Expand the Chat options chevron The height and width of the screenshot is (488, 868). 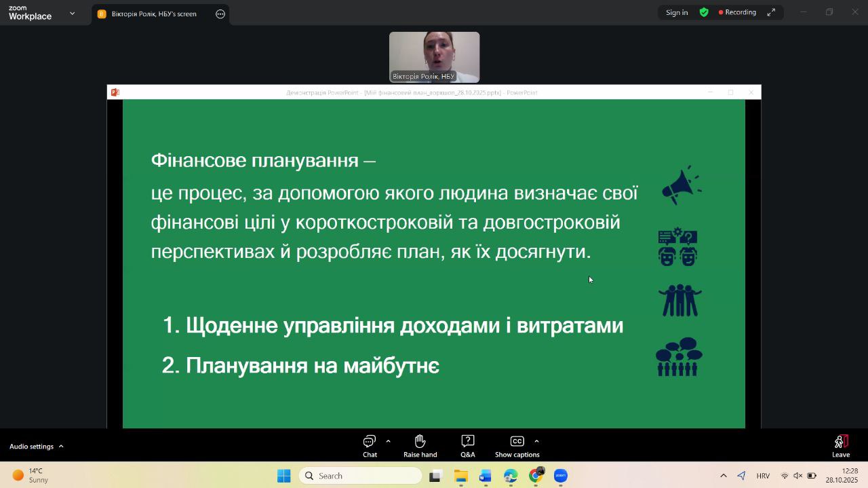point(388,441)
